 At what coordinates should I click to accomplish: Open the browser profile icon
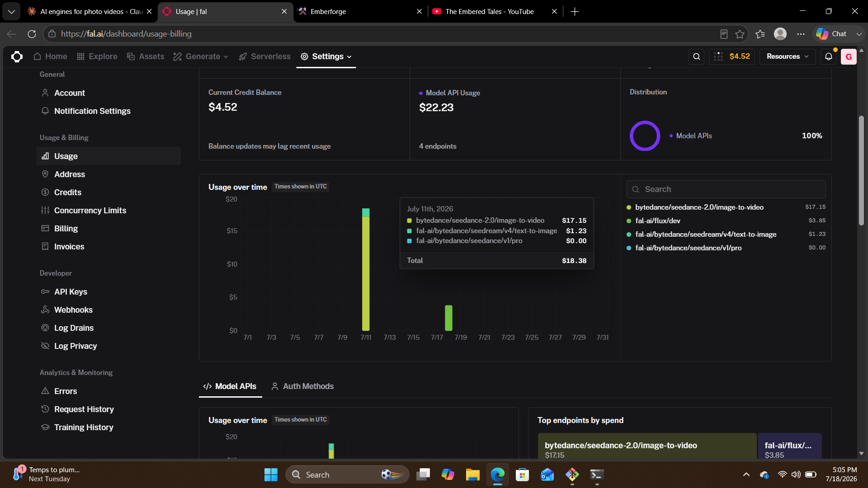(780, 34)
